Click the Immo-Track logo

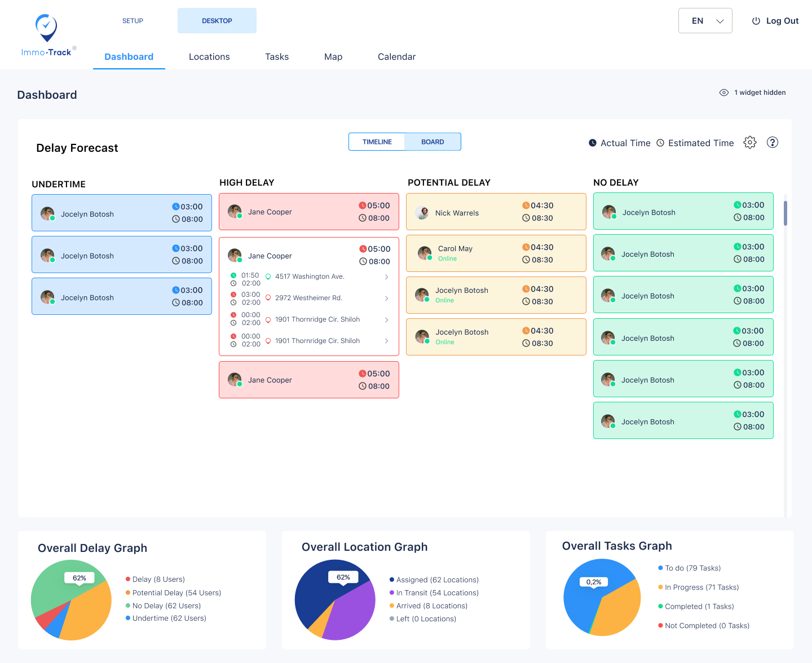47,36
